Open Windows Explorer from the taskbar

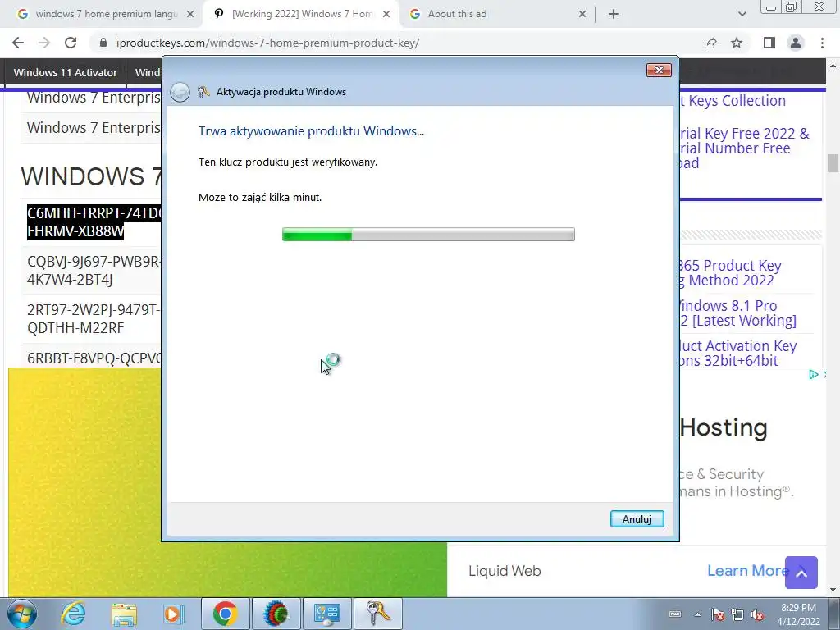(124, 614)
